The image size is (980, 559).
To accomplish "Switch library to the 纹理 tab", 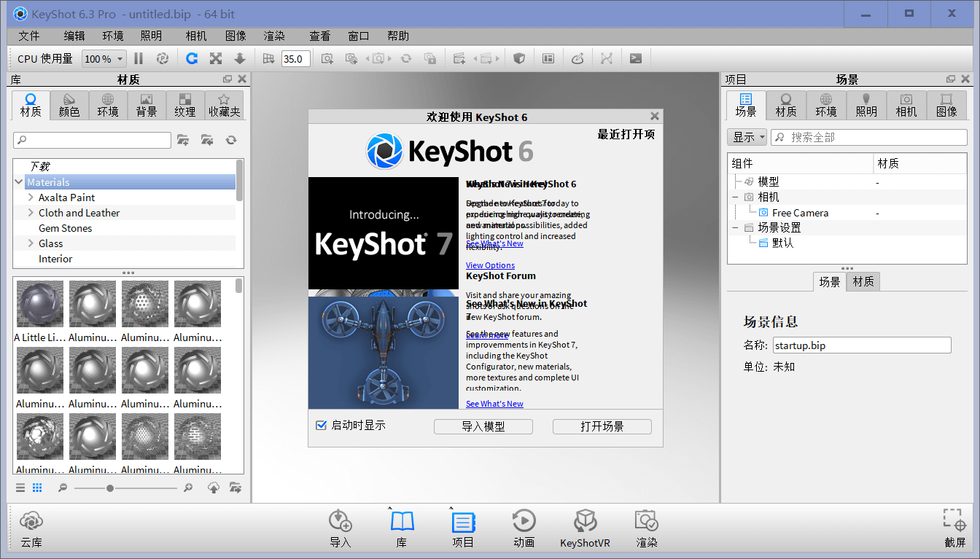I will pos(185,105).
